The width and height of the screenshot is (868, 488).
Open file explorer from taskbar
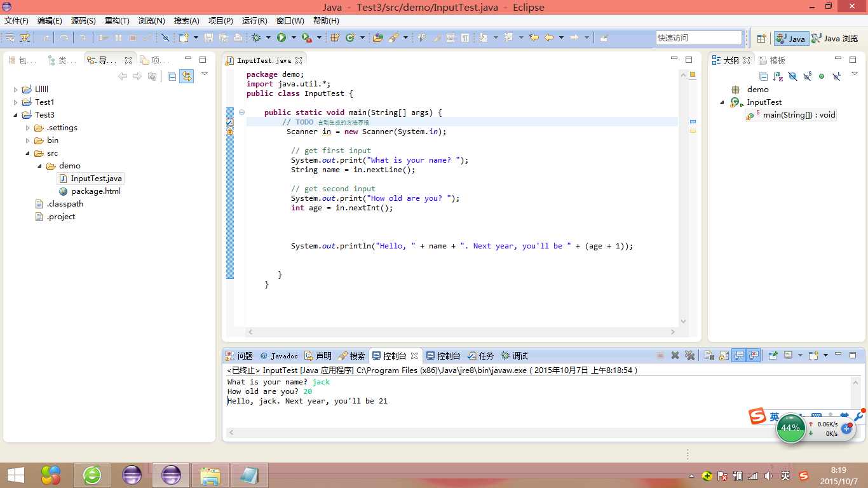click(x=210, y=475)
